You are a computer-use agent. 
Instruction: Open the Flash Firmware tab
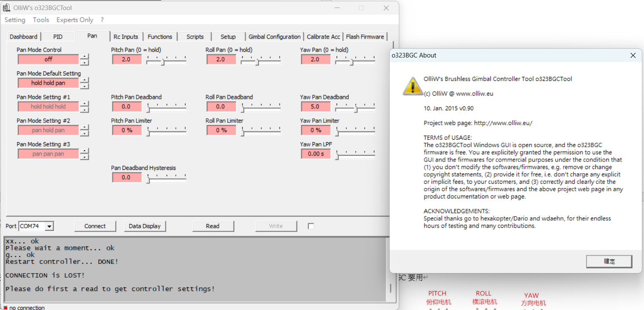pyautogui.click(x=365, y=37)
